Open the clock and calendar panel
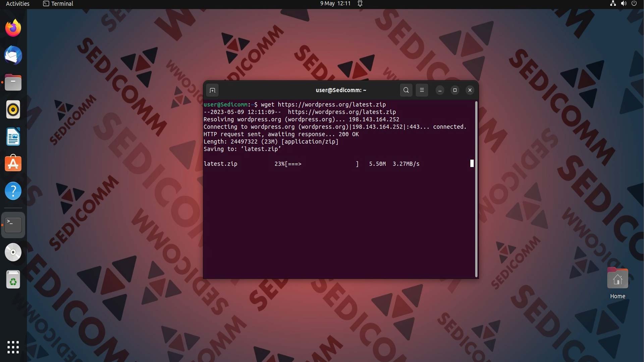The height and width of the screenshot is (362, 644). [335, 4]
